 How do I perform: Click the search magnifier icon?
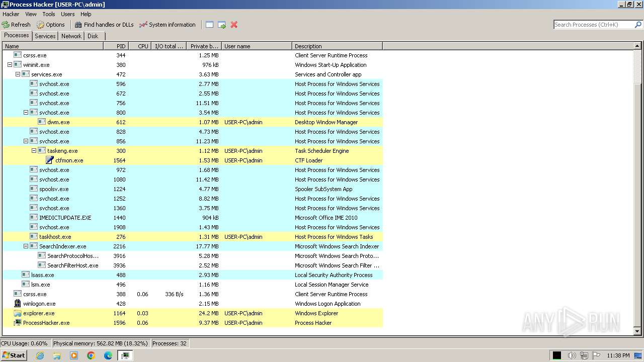638,24
